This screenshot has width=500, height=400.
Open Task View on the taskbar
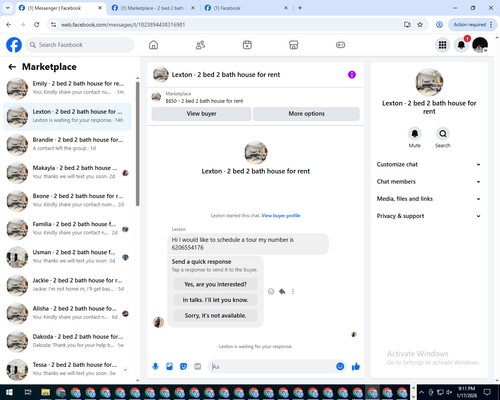28,392
